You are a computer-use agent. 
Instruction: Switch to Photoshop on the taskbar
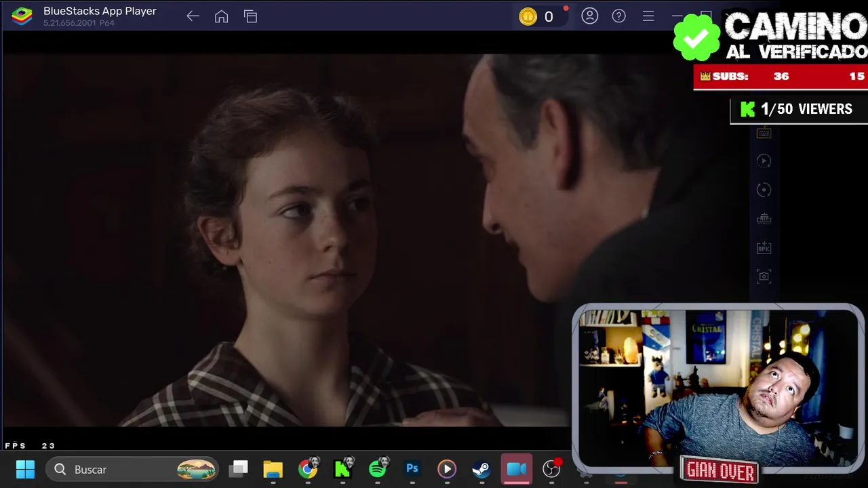pyautogui.click(x=412, y=469)
